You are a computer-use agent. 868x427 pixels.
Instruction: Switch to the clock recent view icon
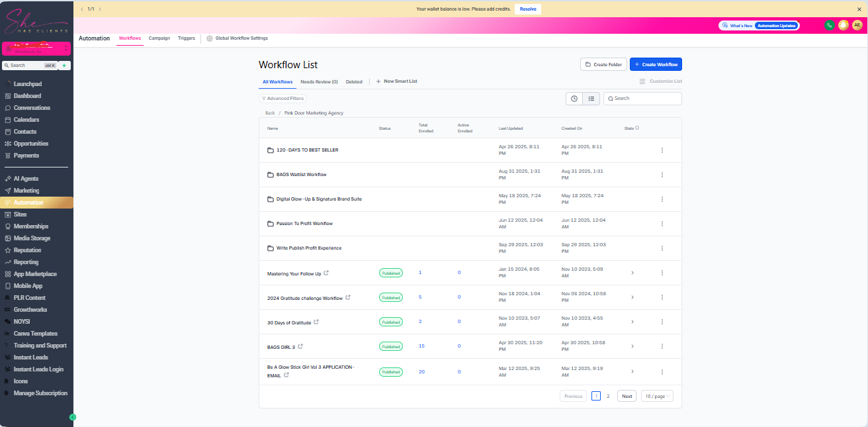574,99
